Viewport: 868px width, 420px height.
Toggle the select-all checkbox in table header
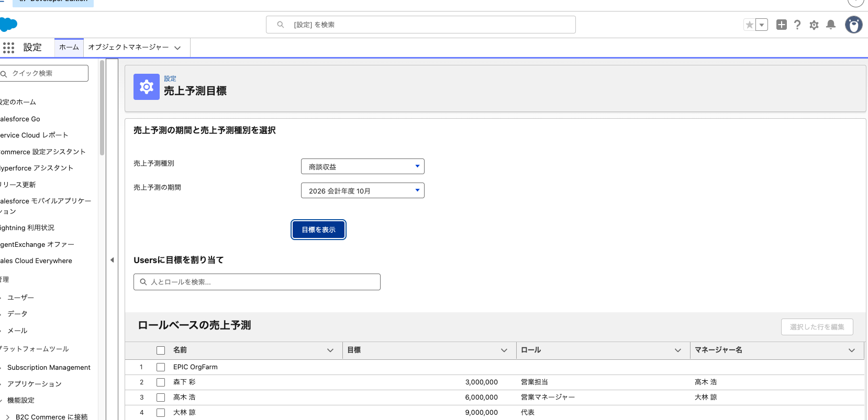pyautogui.click(x=161, y=350)
